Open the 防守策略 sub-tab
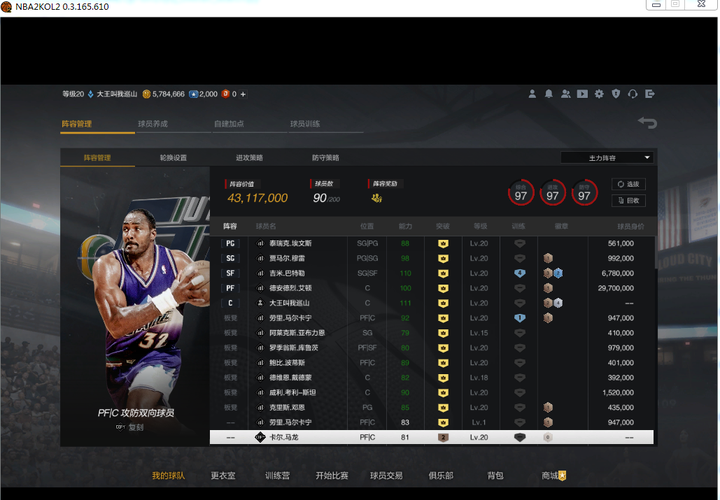The height and width of the screenshot is (500, 720). pyautogui.click(x=326, y=158)
